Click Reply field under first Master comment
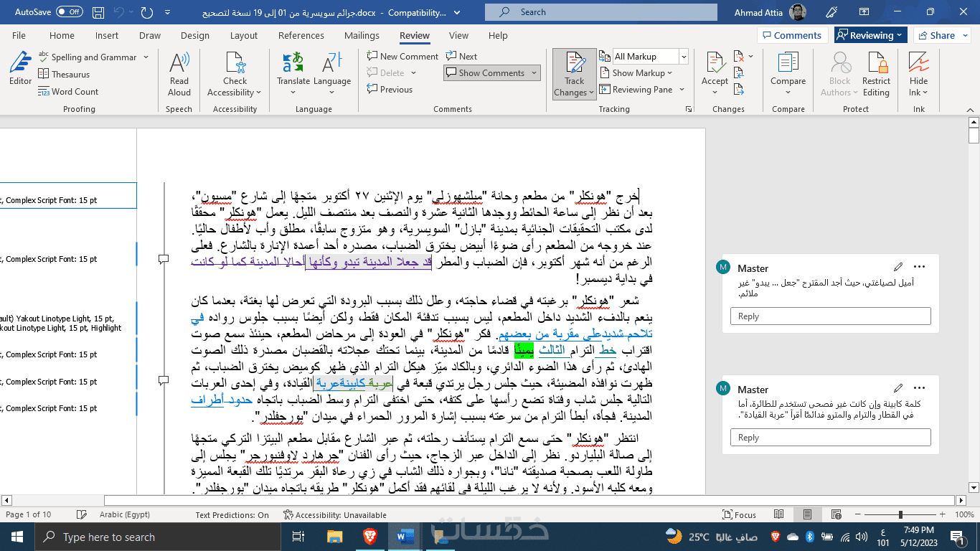This screenshot has width=980, height=551. (x=831, y=316)
